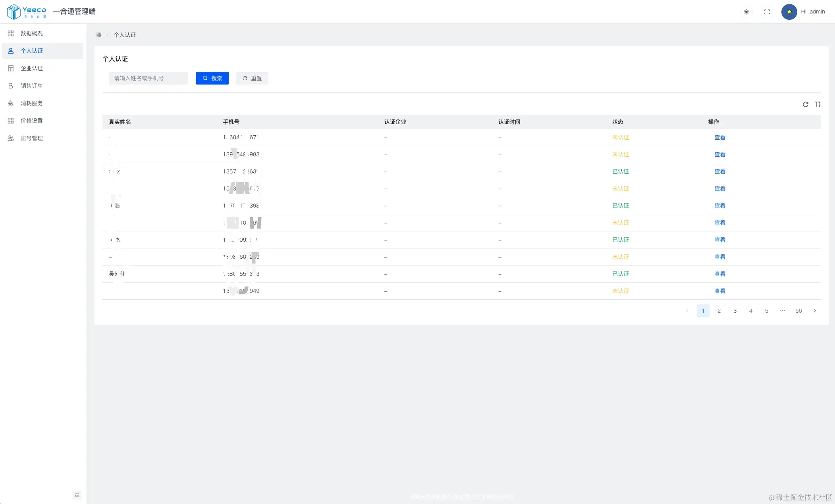This screenshot has height=504, width=835.
Task: Click 查看 link in the first row
Action: 720,137
